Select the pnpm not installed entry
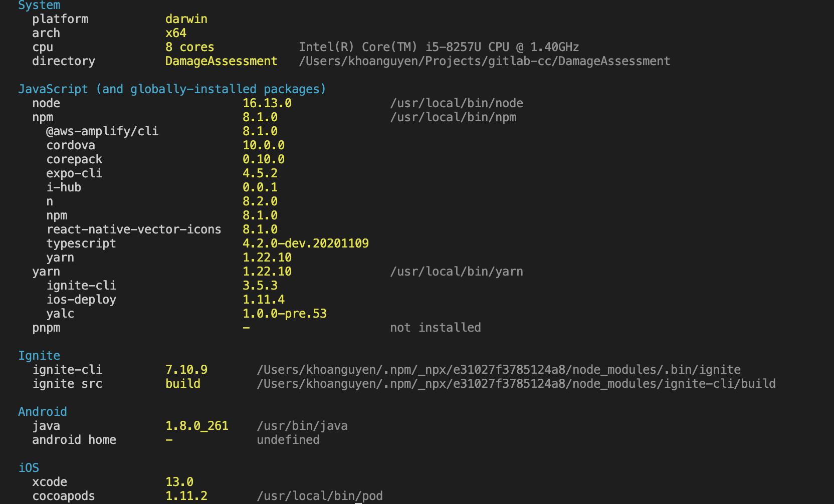Screen dimensions: 834x504 click(435, 327)
